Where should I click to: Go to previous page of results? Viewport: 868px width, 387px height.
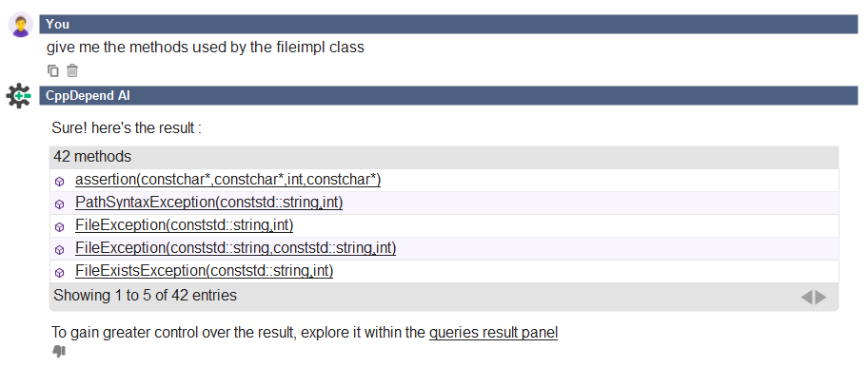[x=806, y=298]
